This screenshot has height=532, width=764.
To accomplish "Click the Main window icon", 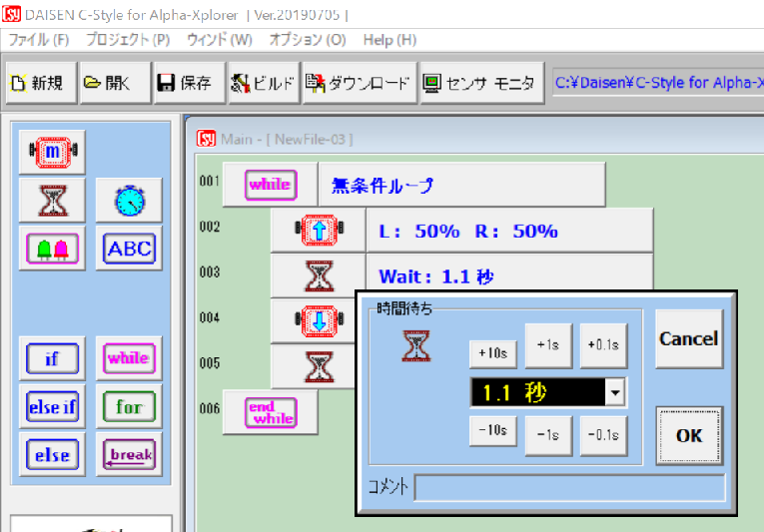I will [x=206, y=139].
